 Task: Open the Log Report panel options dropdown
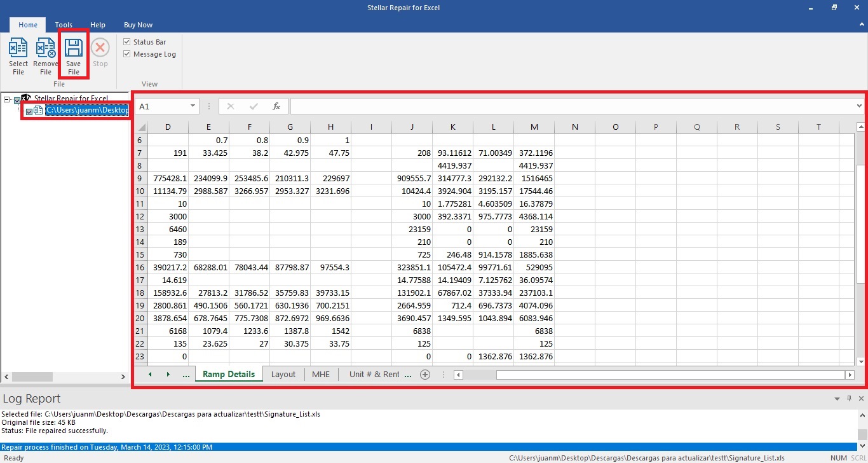pos(837,399)
